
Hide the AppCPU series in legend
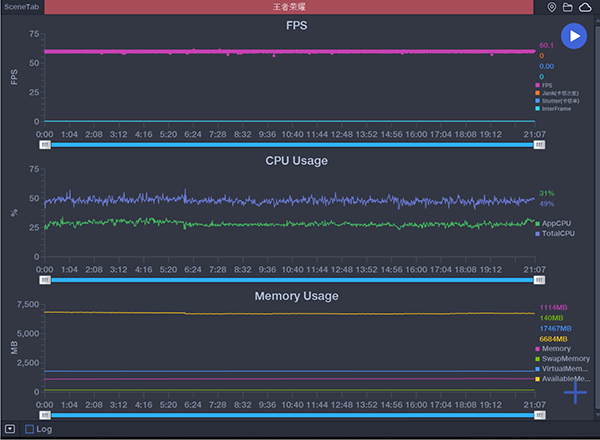pos(556,223)
